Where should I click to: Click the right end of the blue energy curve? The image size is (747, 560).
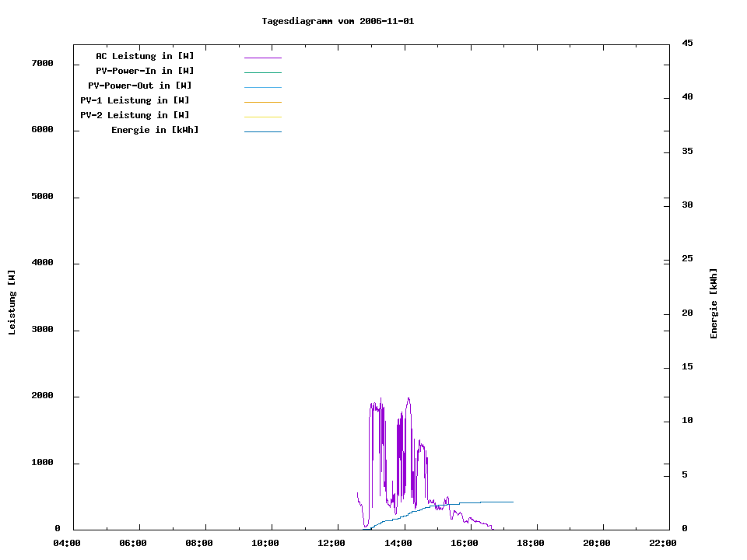512,502
